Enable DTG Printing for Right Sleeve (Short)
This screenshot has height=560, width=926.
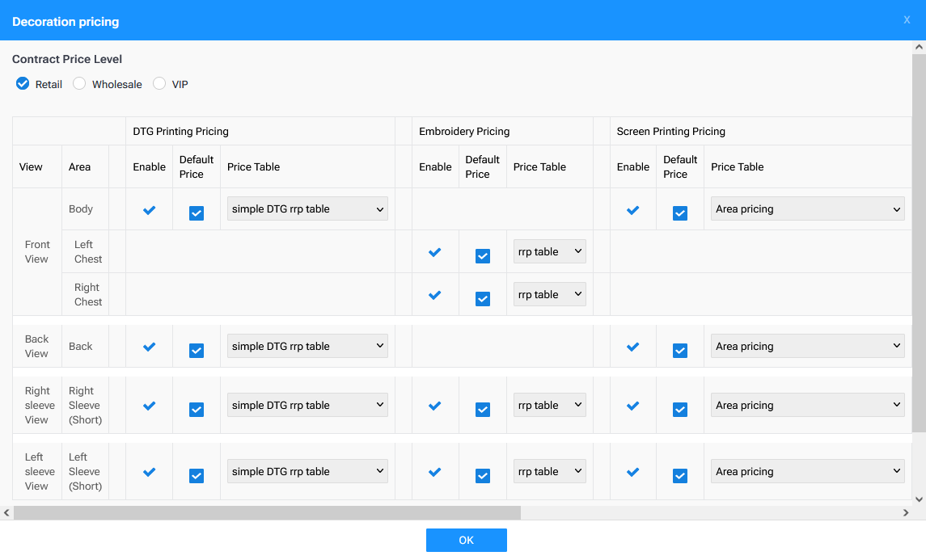point(149,405)
